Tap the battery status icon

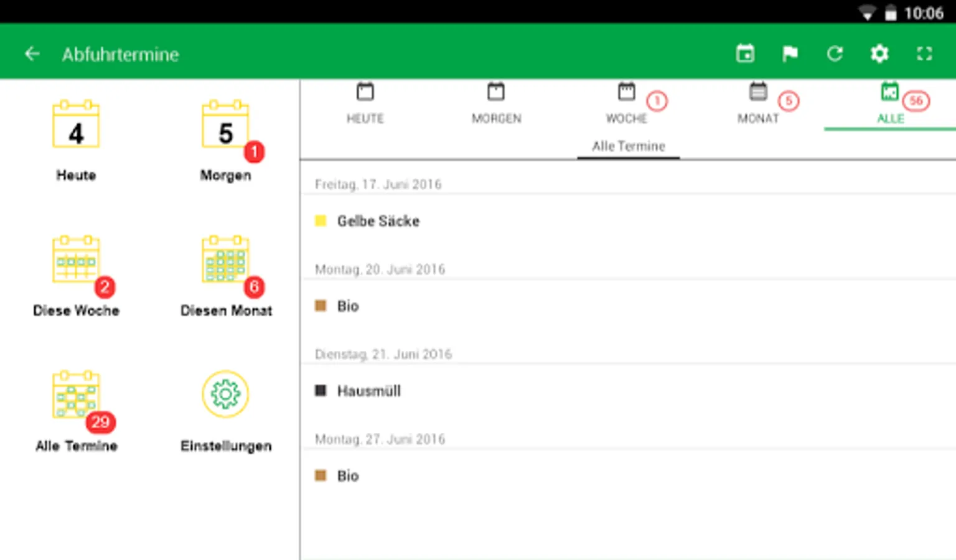point(891,13)
